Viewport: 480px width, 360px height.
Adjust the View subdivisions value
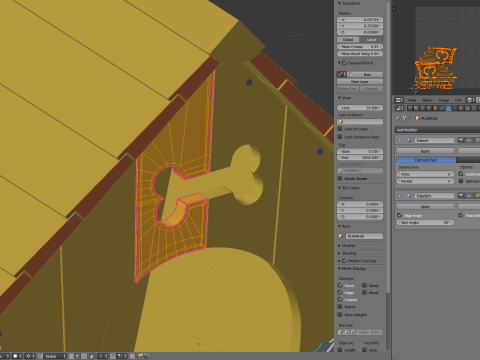pos(425,174)
